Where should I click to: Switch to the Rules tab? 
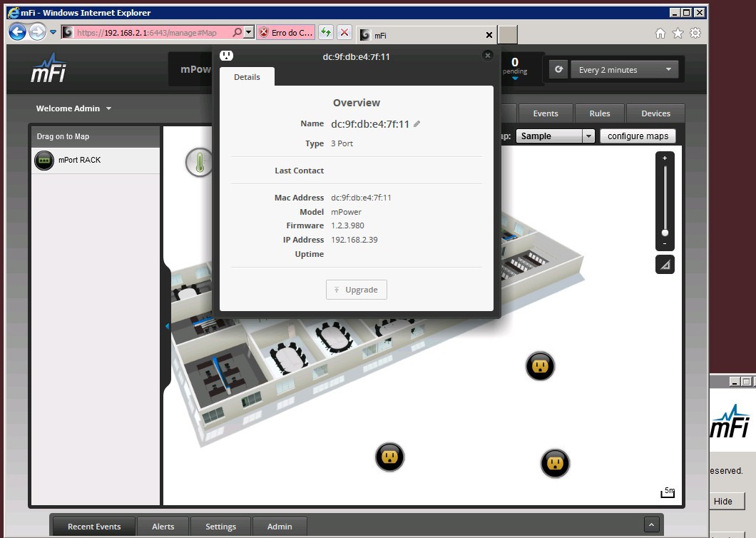coord(599,113)
